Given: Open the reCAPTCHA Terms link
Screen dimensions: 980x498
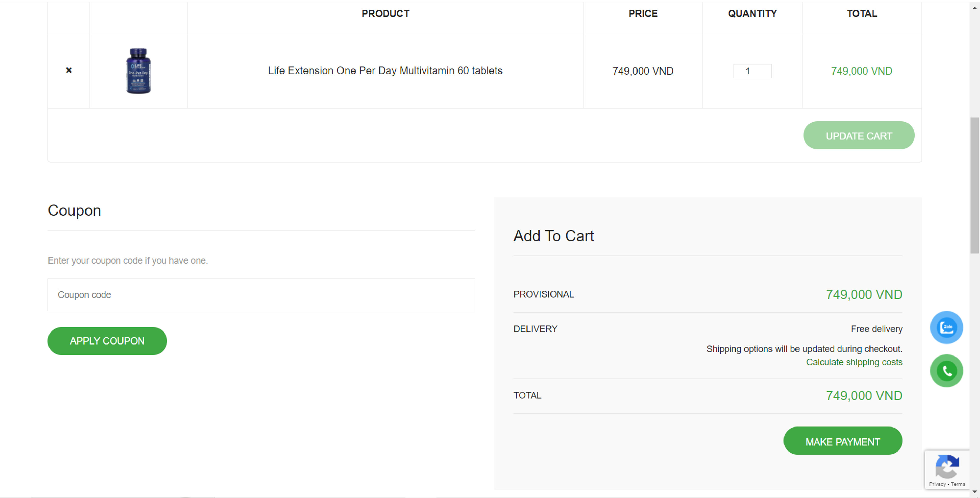Looking at the screenshot, I should pos(958,484).
